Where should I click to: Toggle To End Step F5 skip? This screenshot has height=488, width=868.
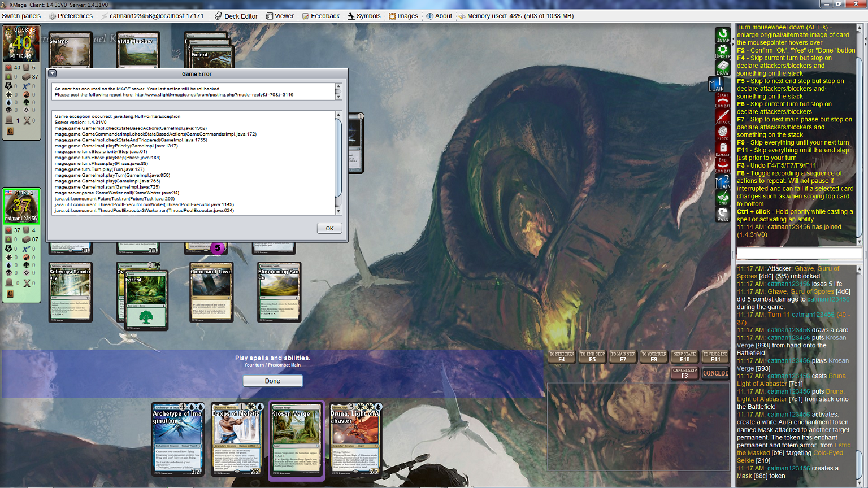pyautogui.click(x=592, y=357)
